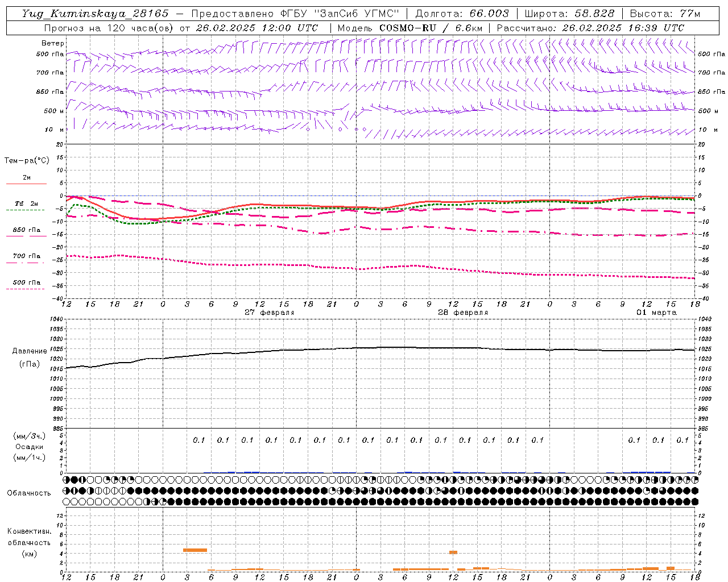Click the longitude value Долгота: 66.003
This screenshot has height=582, width=728.
(x=462, y=14)
